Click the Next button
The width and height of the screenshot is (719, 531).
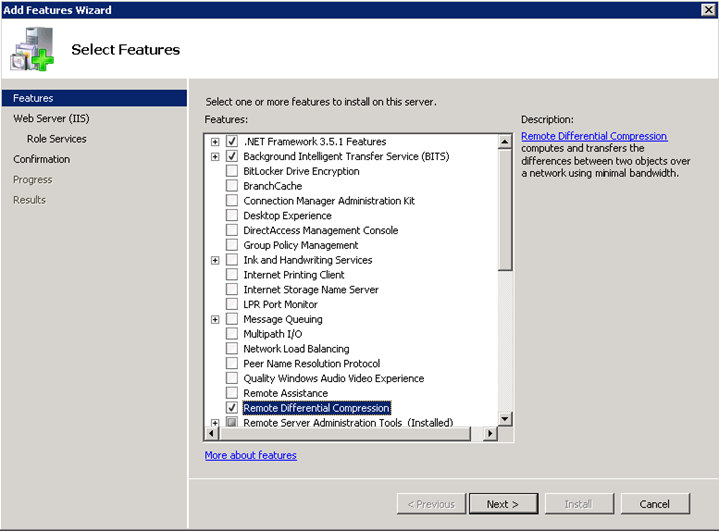pos(503,504)
